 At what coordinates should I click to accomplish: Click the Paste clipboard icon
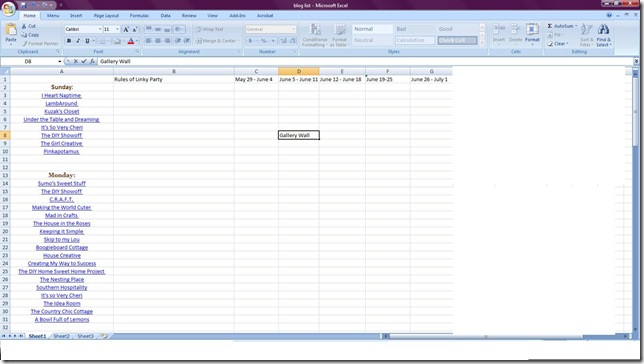click(x=11, y=30)
